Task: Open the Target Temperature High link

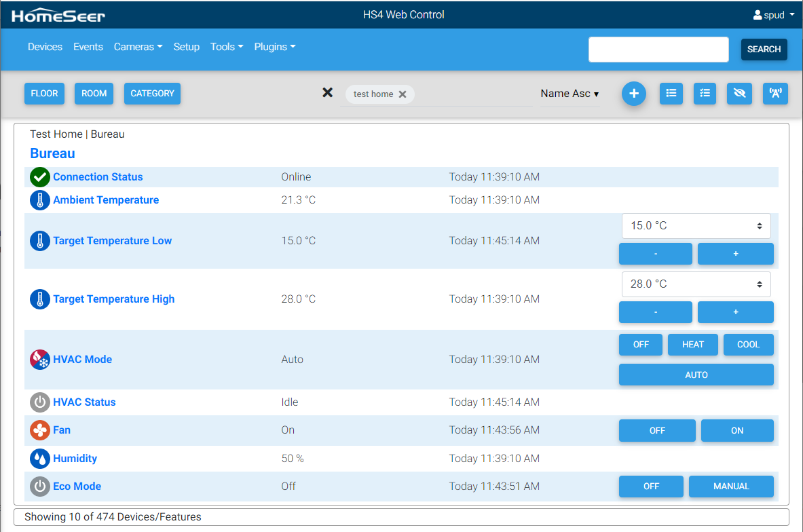Action: pyautogui.click(x=113, y=299)
